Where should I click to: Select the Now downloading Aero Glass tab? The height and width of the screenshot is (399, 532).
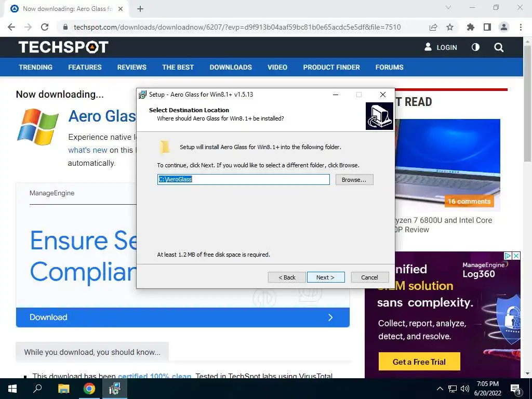(66, 9)
